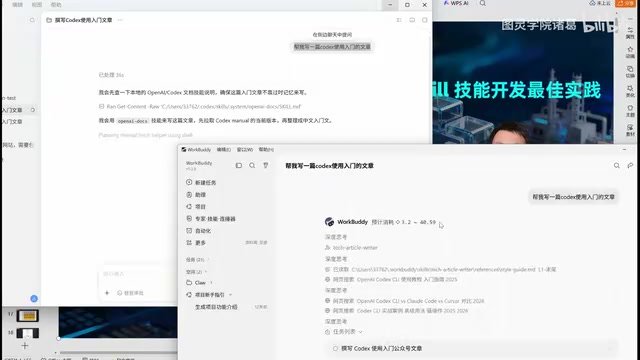640x360 pixels.
Task: Select slide 18 thumbnail
Action: click(x=27, y=333)
